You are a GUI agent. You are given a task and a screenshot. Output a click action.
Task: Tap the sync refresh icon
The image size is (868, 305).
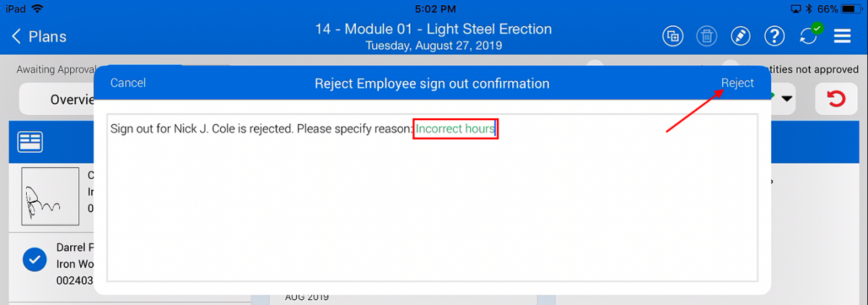pyautogui.click(x=809, y=36)
